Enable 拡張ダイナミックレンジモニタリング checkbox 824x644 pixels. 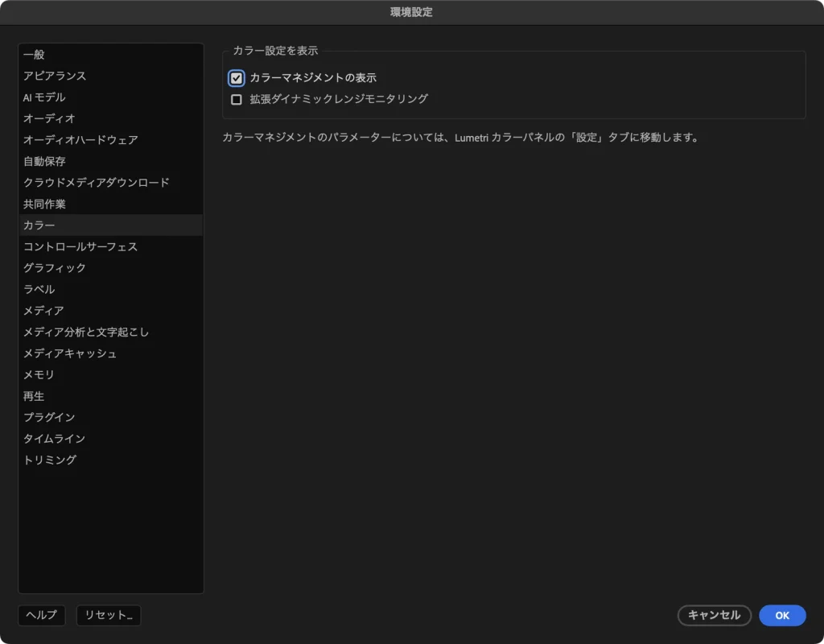click(237, 99)
